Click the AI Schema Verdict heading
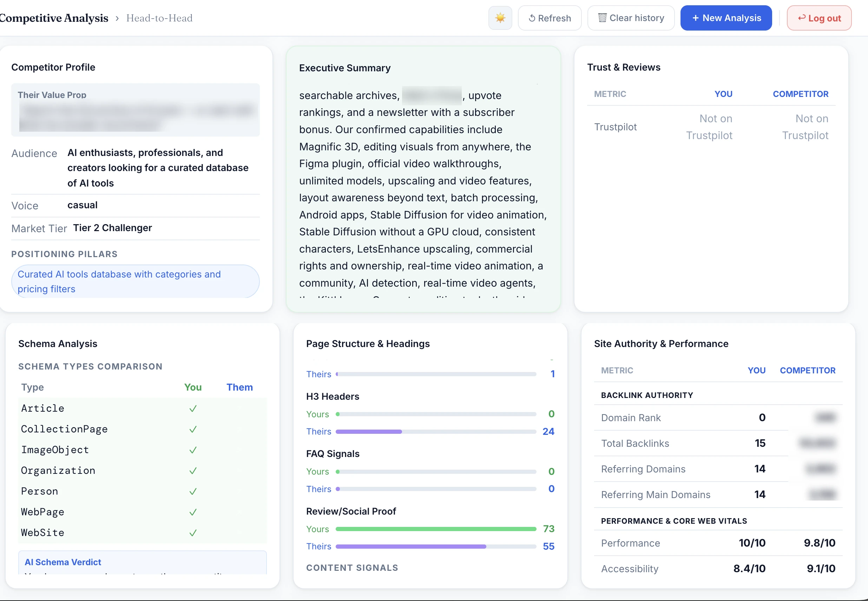The image size is (868, 601). 63,562
